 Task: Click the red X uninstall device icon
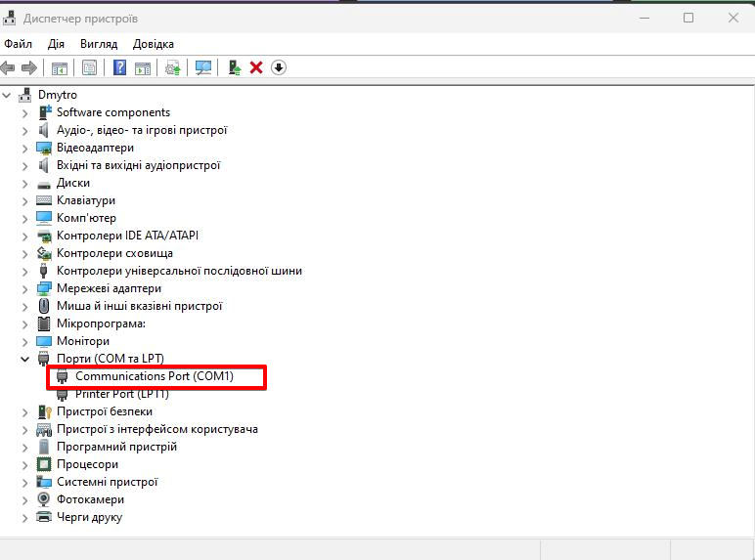tap(256, 67)
